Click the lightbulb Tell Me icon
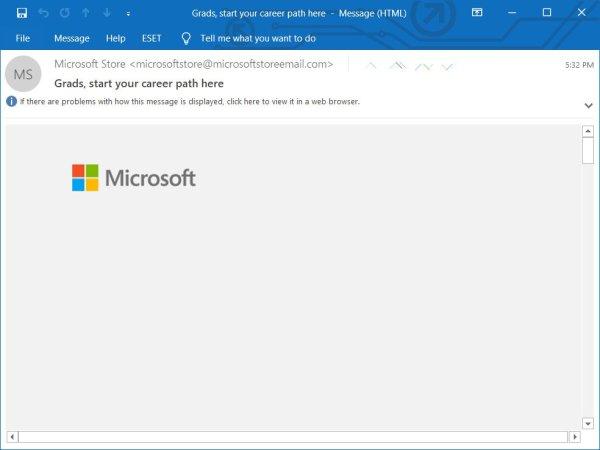Image resolution: width=600 pixels, height=450 pixels. click(185, 38)
